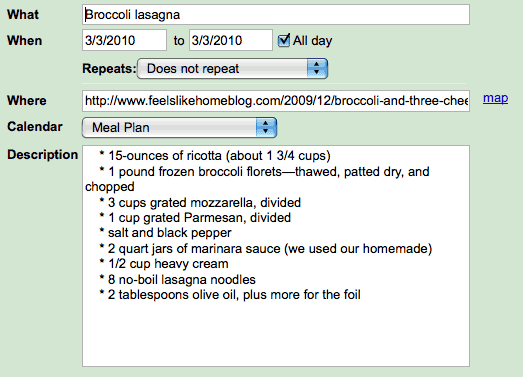Click the "Where" field label
Screen dimensions: 523x377
tap(27, 100)
